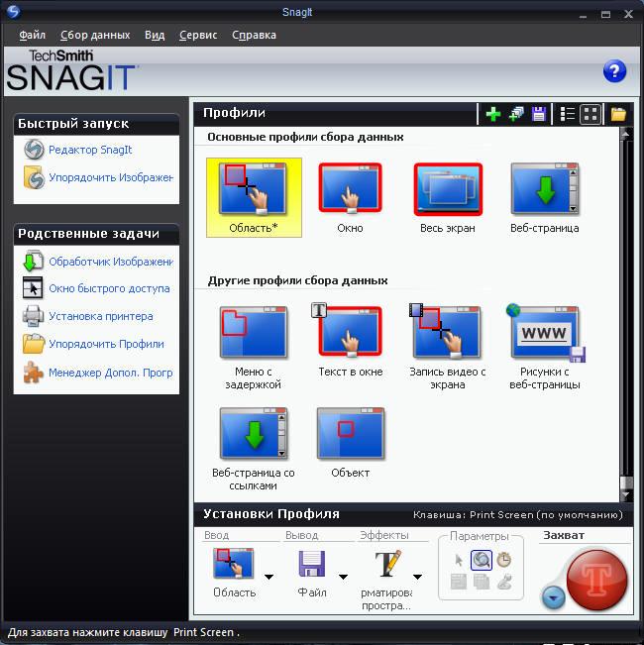This screenshot has width=644, height=645.
Task: Choose the Текст в окне profile
Action: click(350, 341)
